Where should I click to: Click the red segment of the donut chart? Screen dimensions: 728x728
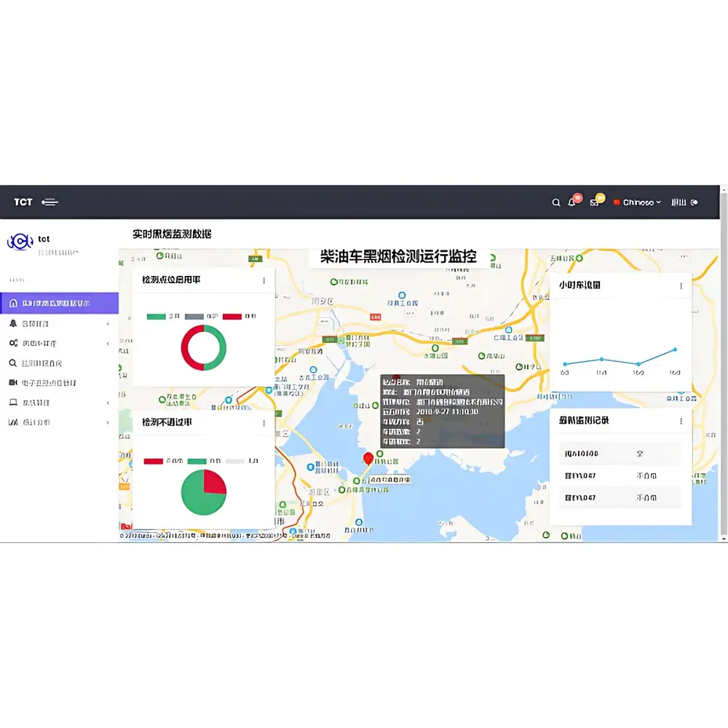(185, 348)
